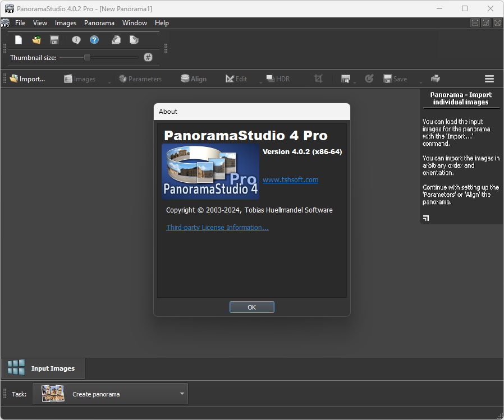Click the Copyright 2003-2024 text line
Screen dimensions: 504x420
(249, 210)
